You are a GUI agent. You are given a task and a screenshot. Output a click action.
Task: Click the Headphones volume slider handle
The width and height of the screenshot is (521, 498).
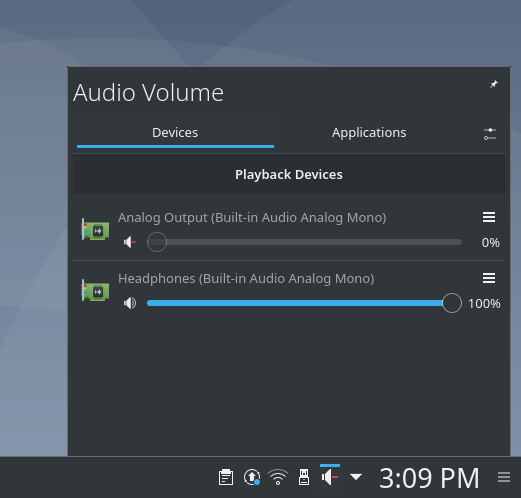click(x=452, y=303)
